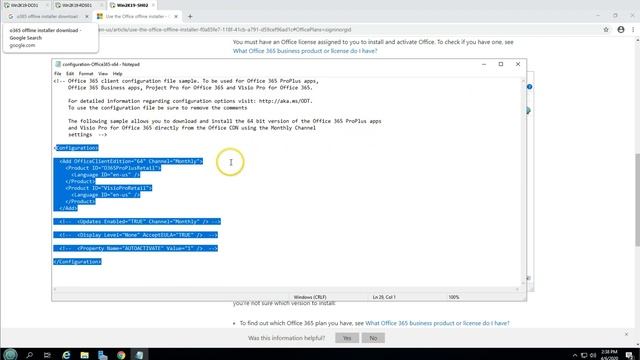
Task: Click the Windows Start button
Action: (10, 354)
